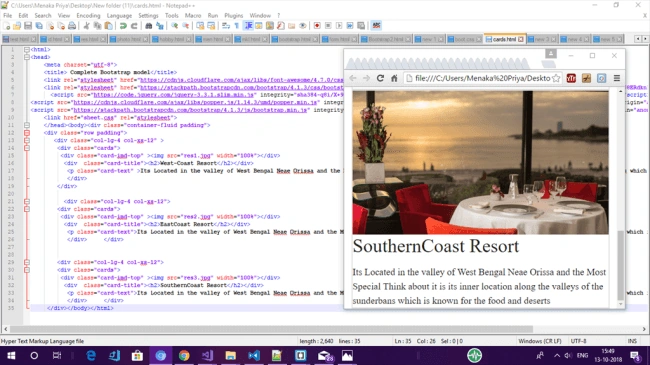This screenshot has height=365, width=650.
Task: Collapse the cards div fold on line 14
Action: 27,148
